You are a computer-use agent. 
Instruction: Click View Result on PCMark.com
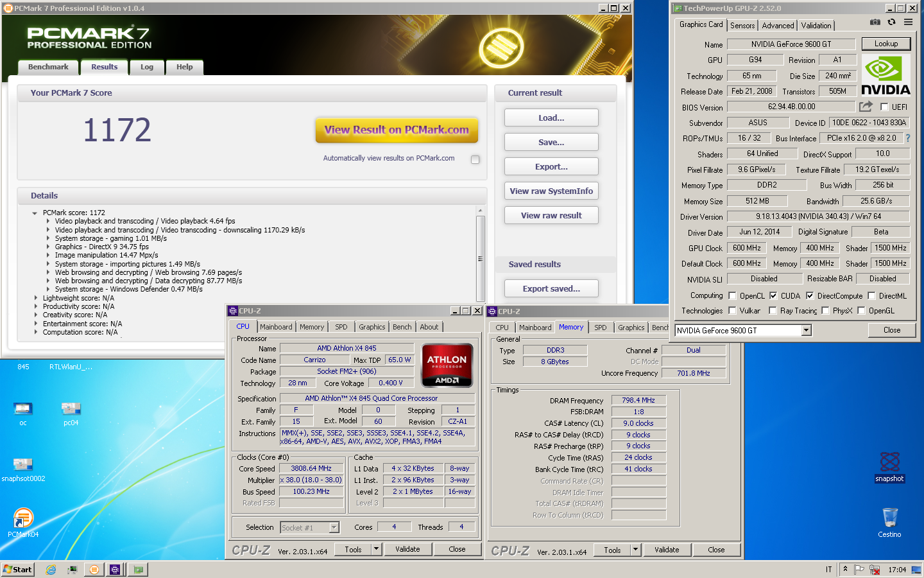tap(397, 130)
